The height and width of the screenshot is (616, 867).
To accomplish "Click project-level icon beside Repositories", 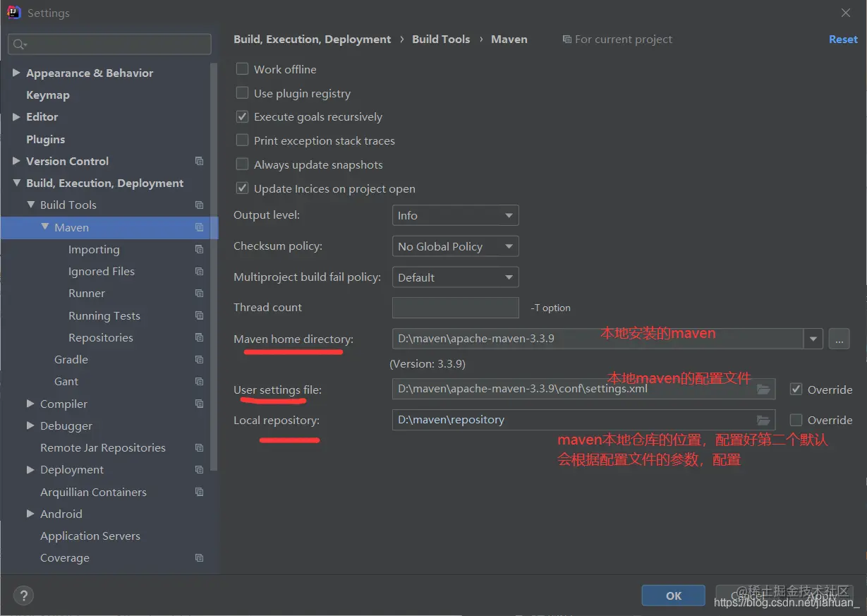I will 200,337.
